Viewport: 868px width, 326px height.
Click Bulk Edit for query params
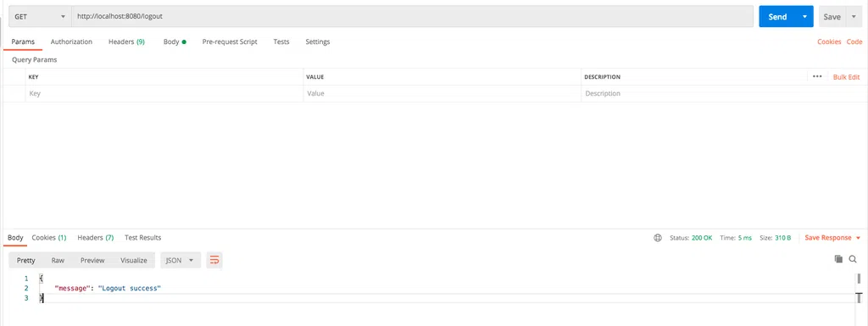[847, 77]
